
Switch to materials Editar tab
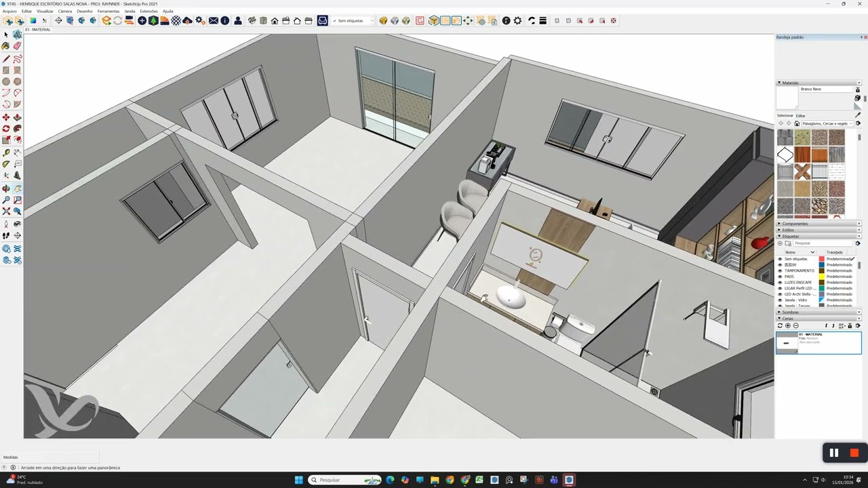(x=800, y=116)
